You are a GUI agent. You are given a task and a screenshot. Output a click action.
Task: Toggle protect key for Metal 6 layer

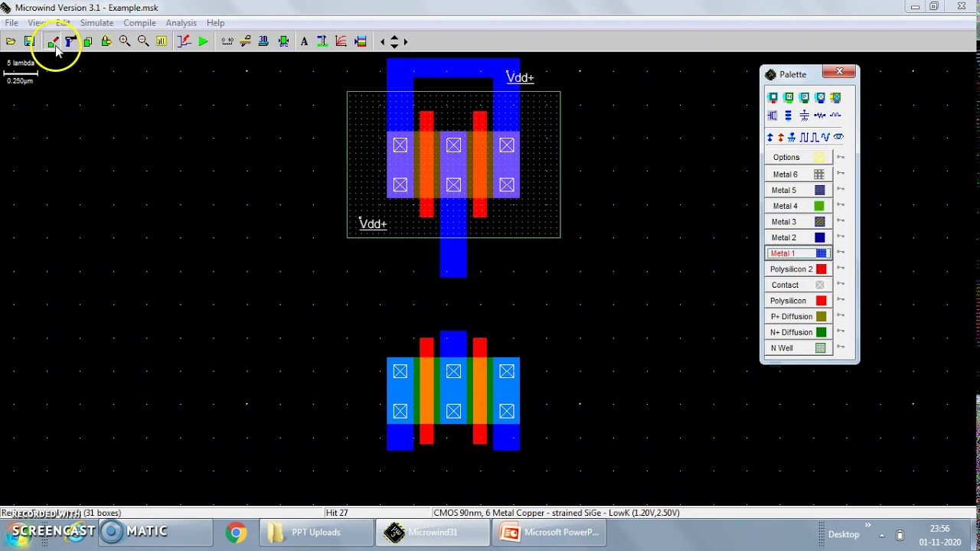pyautogui.click(x=841, y=174)
